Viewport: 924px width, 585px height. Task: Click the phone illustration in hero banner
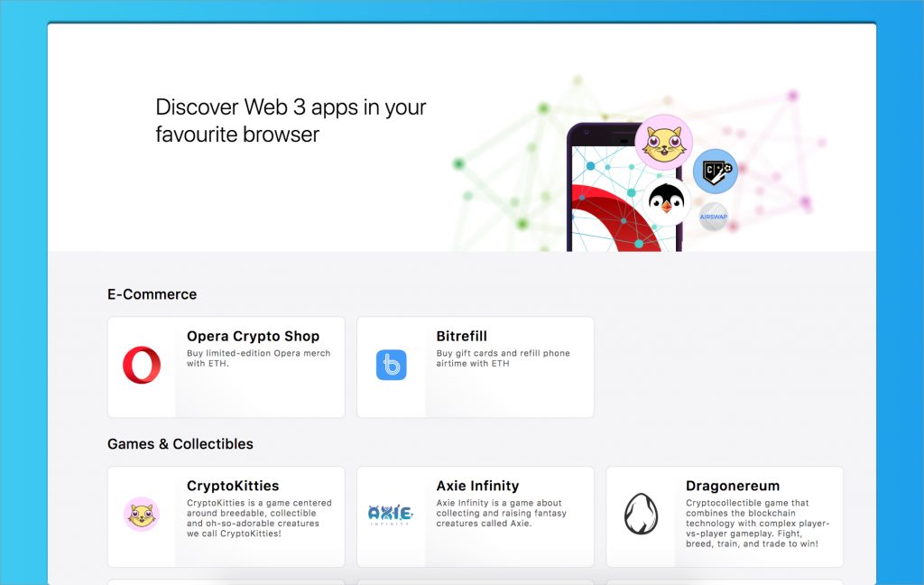tap(624, 188)
